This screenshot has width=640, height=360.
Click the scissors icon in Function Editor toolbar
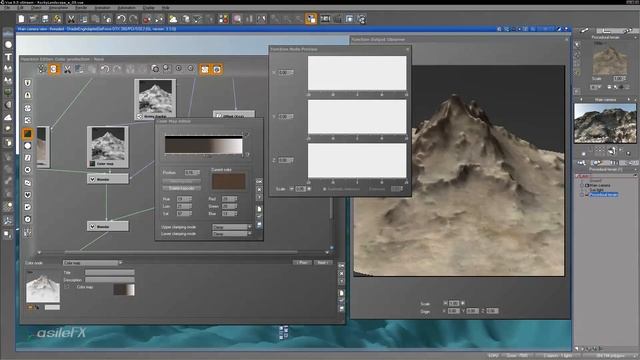[67, 69]
